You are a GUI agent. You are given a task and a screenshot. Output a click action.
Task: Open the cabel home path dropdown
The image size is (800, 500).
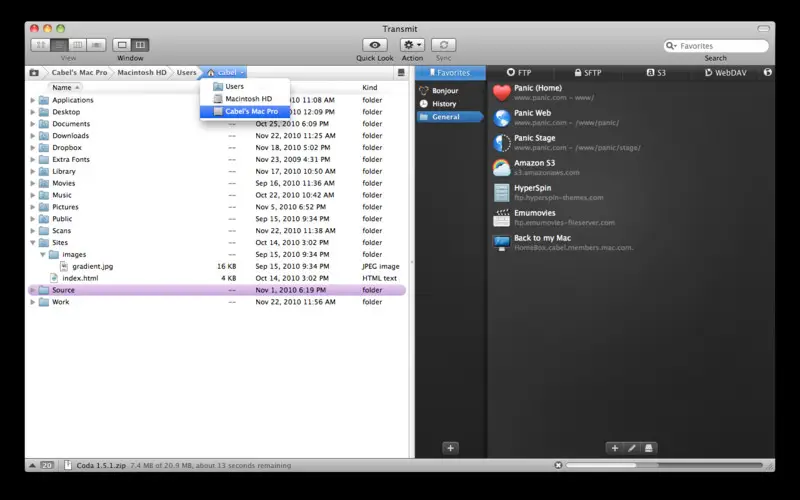pyautogui.click(x=226, y=72)
